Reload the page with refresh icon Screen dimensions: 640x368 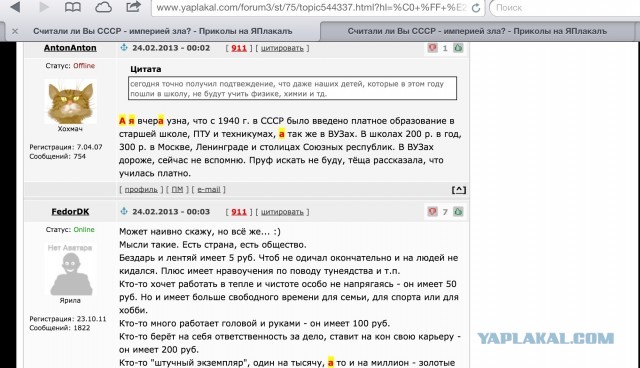pyautogui.click(x=476, y=8)
